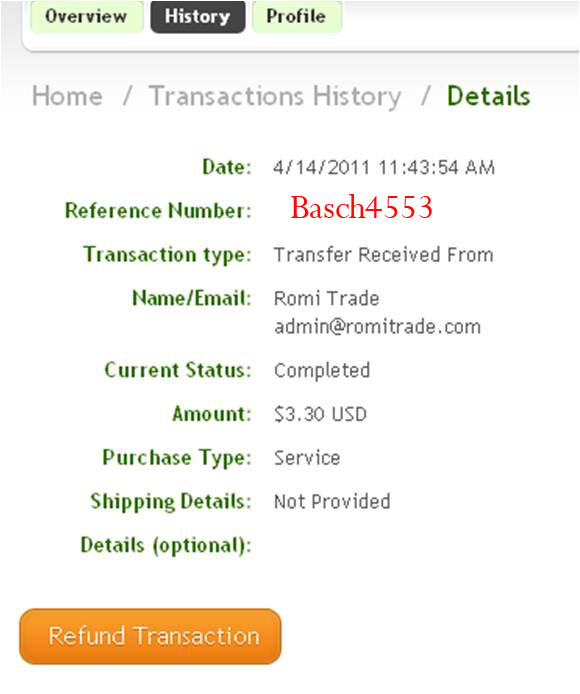The image size is (580, 694).
Task: Click the Romi Trade name
Action: pyautogui.click(x=326, y=298)
